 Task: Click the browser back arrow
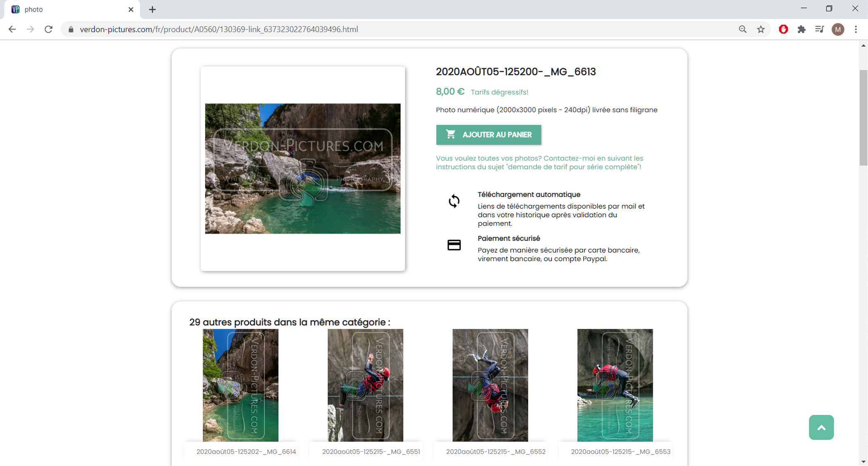[x=12, y=29]
